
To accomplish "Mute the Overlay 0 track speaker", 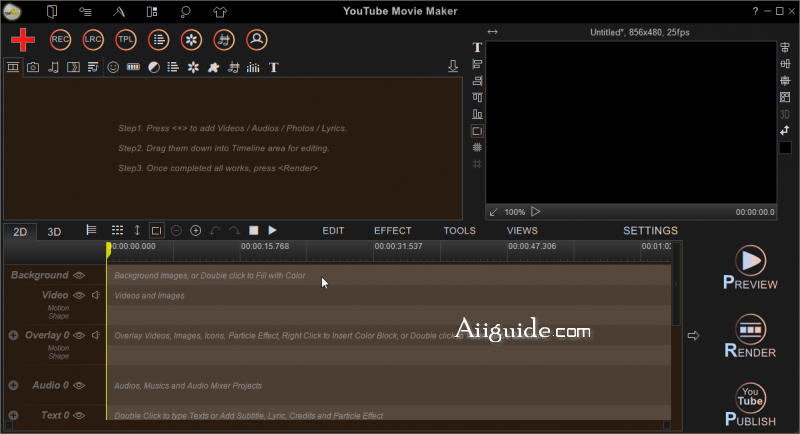I will point(96,336).
